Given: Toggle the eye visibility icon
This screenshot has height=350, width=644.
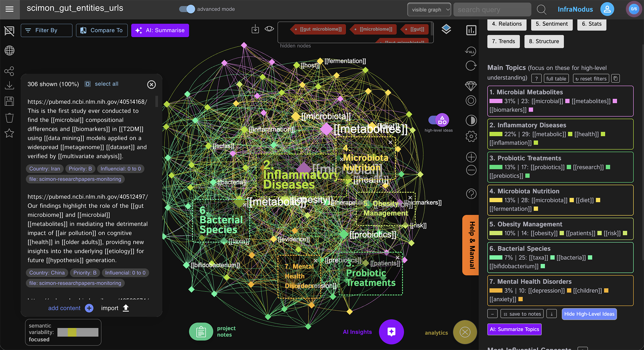Looking at the screenshot, I should click(269, 29).
